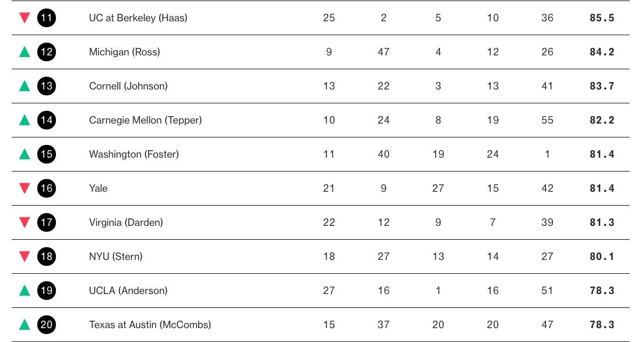Click the red down arrow beside Yale
The image size is (644, 342).
click(x=24, y=188)
